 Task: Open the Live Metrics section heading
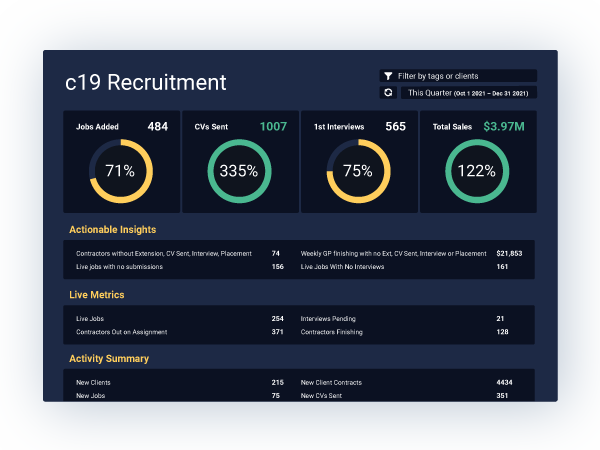click(96, 295)
